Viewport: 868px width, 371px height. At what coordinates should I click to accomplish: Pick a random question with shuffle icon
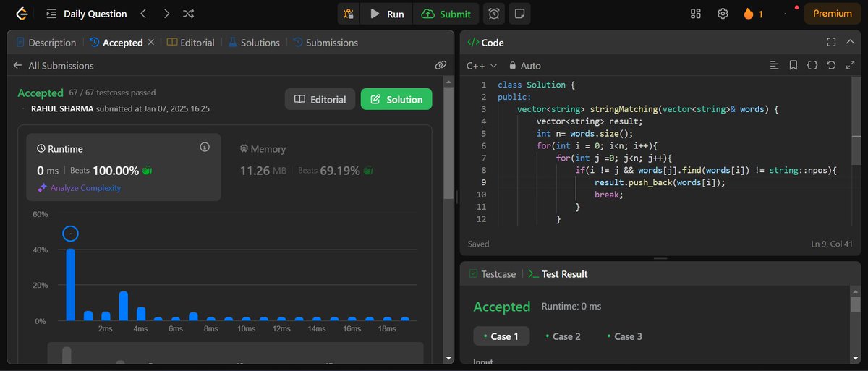[188, 14]
